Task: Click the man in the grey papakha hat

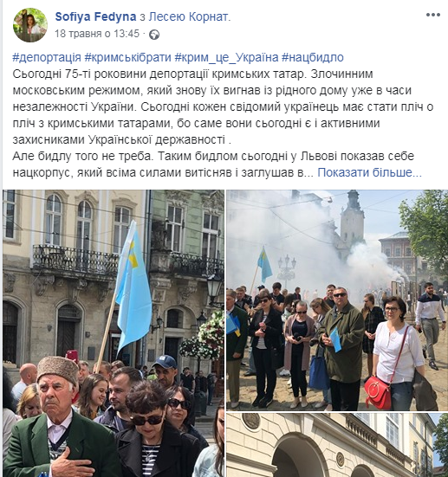Action: 58,416
